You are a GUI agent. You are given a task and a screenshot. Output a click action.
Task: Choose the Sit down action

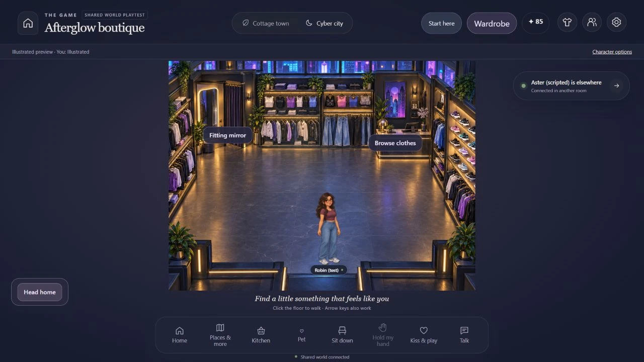pyautogui.click(x=342, y=335)
